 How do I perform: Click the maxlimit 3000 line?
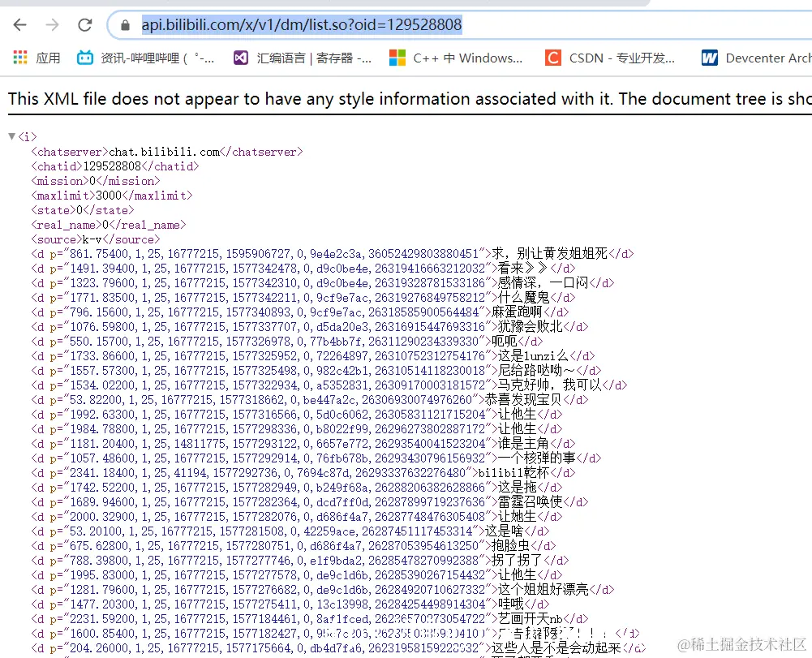(x=112, y=196)
